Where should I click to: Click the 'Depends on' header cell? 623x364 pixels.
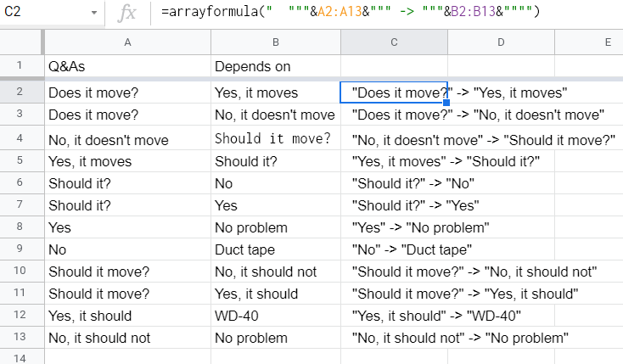(276, 65)
